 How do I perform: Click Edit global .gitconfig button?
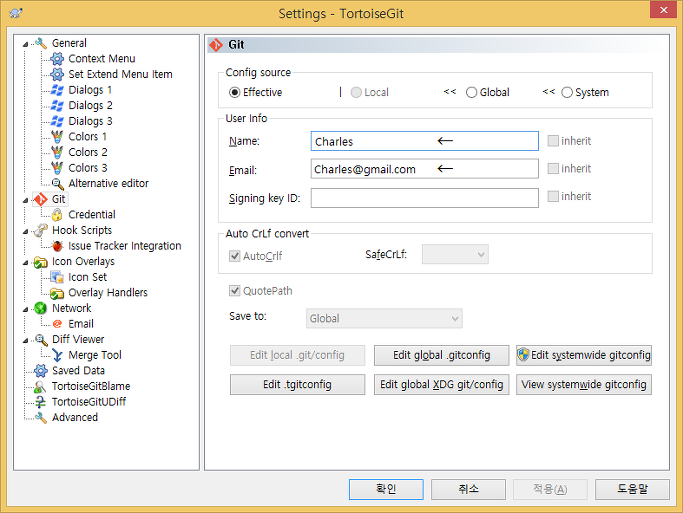coord(442,355)
